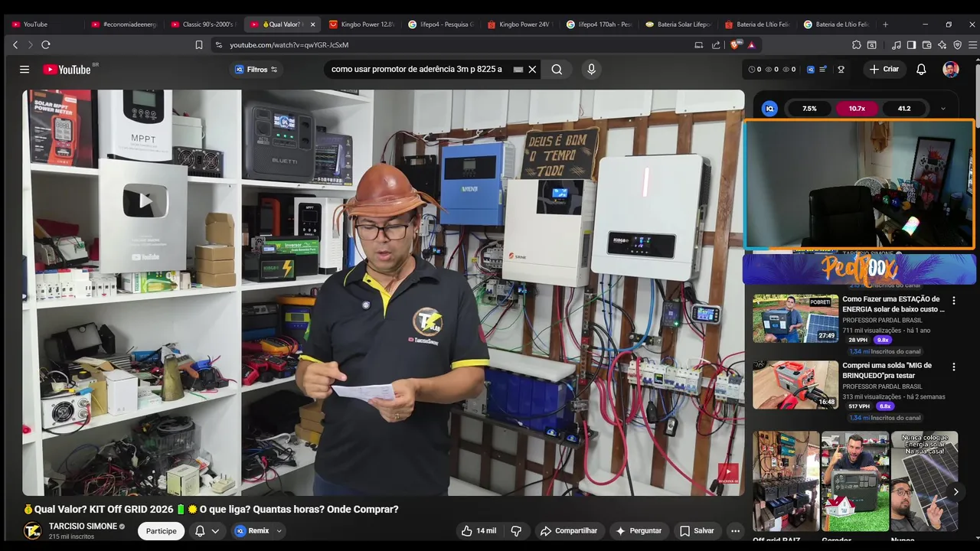Expand the Remix dropdown arrow
The height and width of the screenshot is (551, 980).
(279, 531)
